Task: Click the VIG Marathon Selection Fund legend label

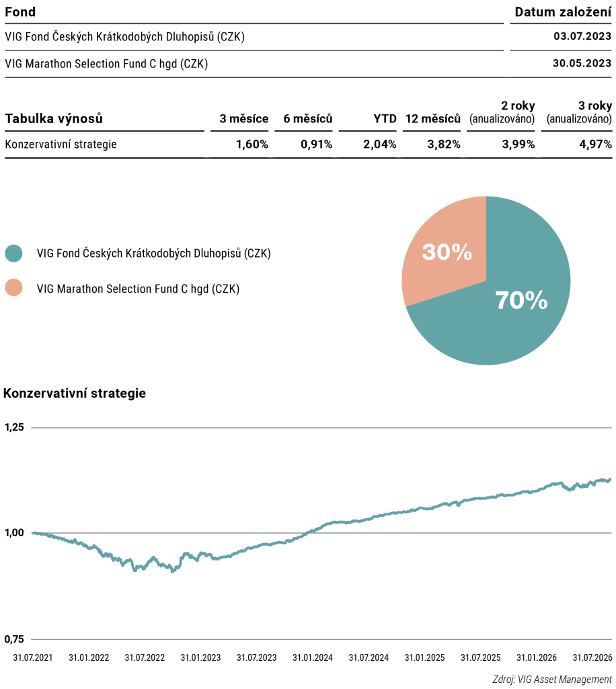Action: pyautogui.click(x=138, y=289)
